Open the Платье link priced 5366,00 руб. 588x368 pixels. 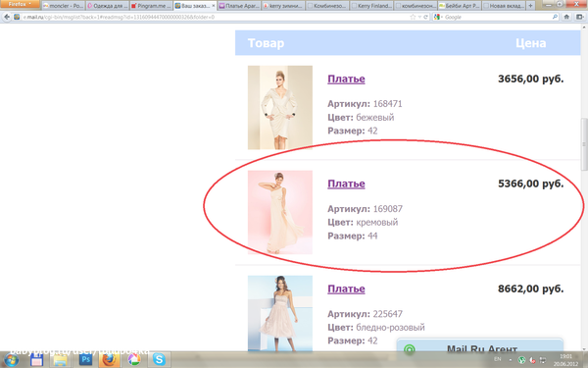point(346,184)
